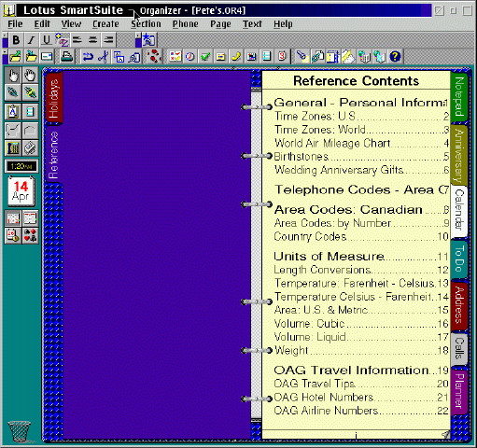Click the flashlight find icon
477x448 pixels.
coord(302,57)
